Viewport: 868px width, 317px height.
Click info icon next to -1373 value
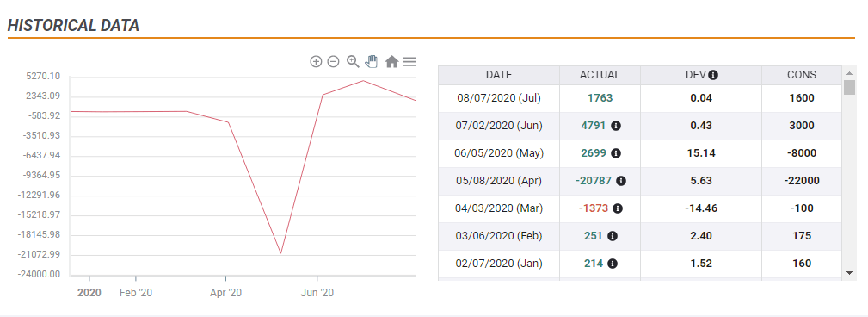coord(618,208)
